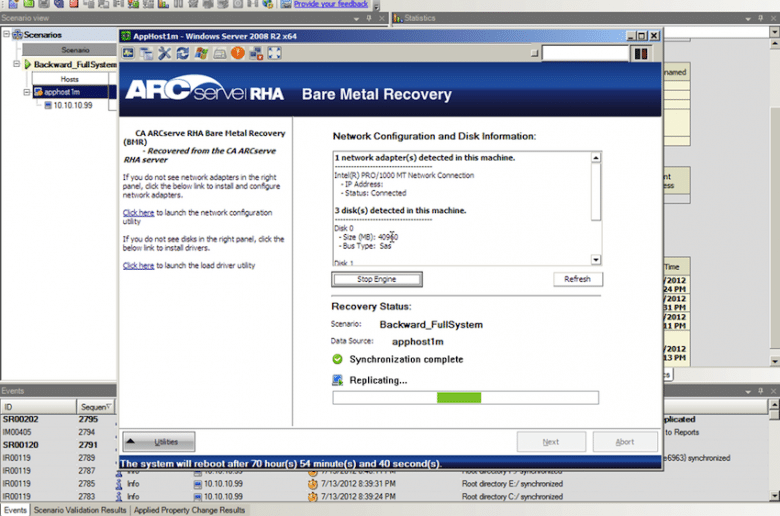780x516 pixels.
Task: Click the green AppHost1m window title icon
Action: click(126, 36)
